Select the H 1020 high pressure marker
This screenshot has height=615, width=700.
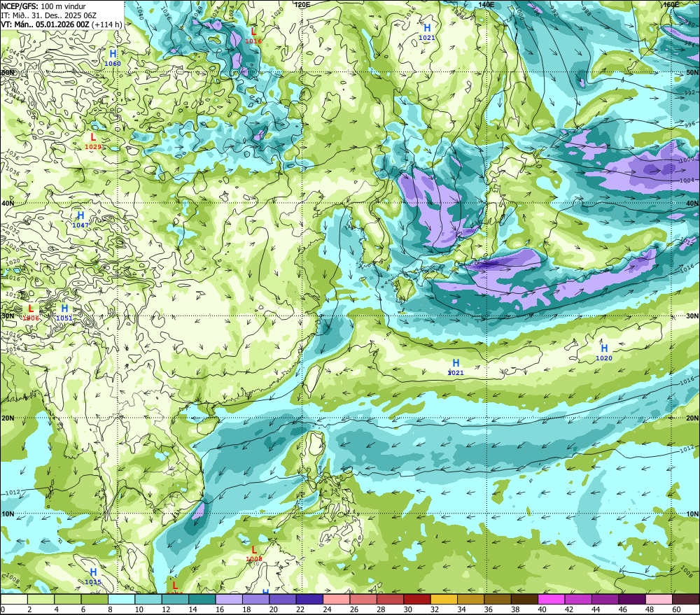(604, 353)
